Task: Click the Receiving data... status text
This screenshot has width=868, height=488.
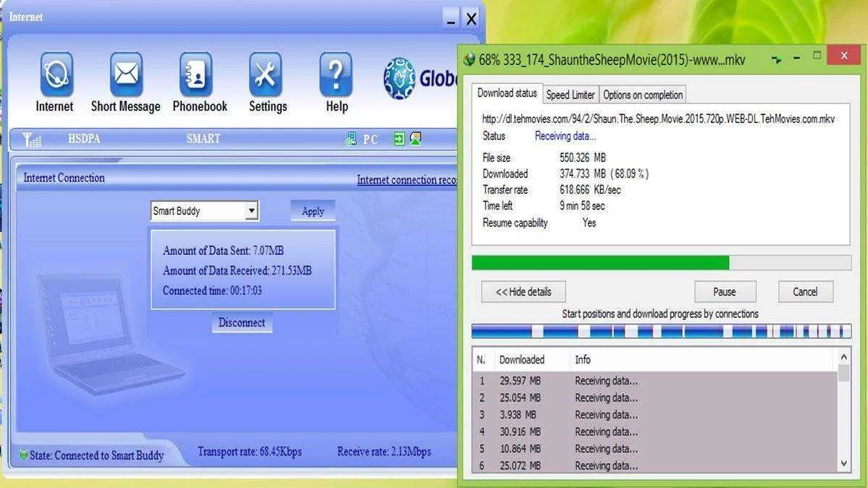Action: [x=565, y=136]
